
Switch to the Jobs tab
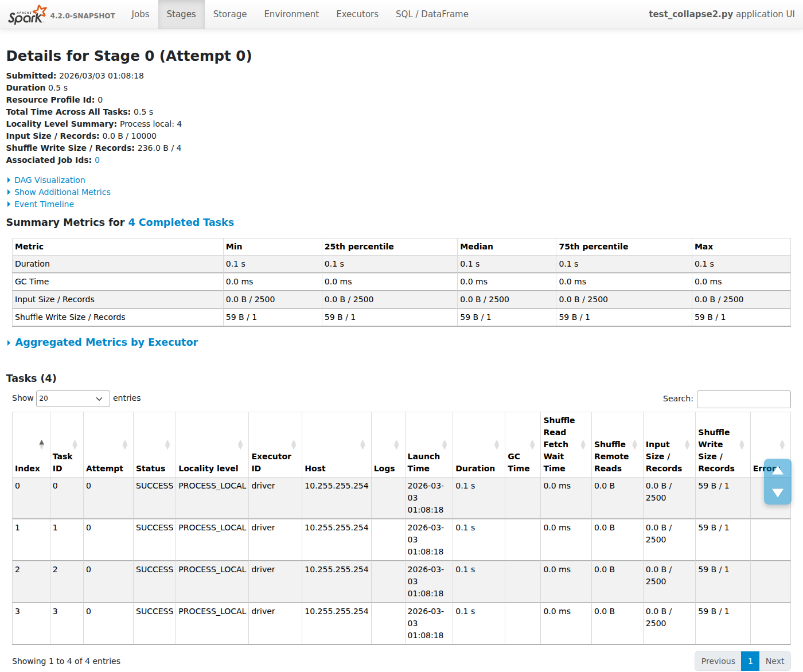140,14
